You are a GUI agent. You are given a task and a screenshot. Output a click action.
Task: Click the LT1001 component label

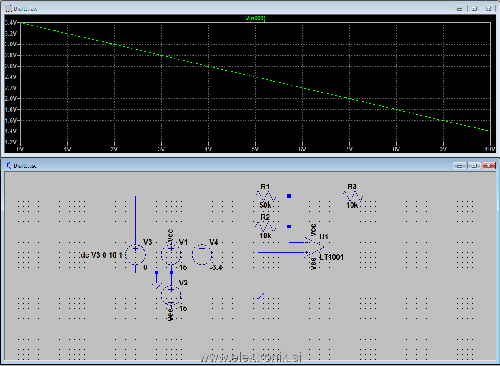click(331, 257)
